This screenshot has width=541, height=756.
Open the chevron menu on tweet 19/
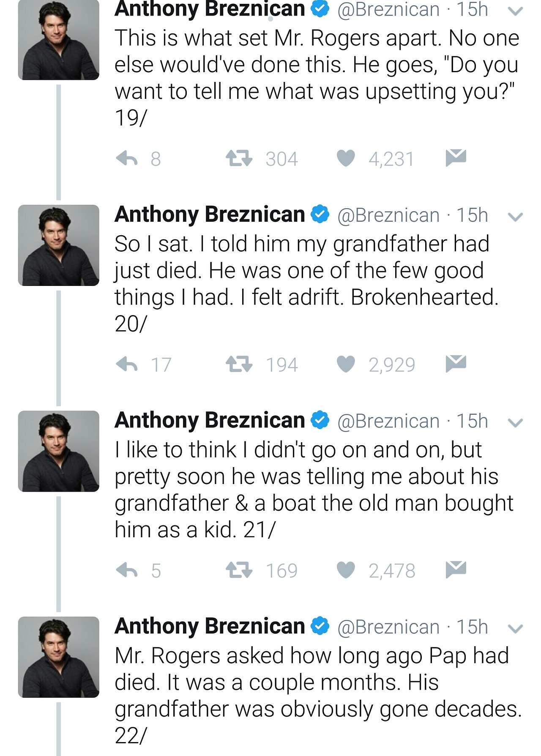[515, 11]
